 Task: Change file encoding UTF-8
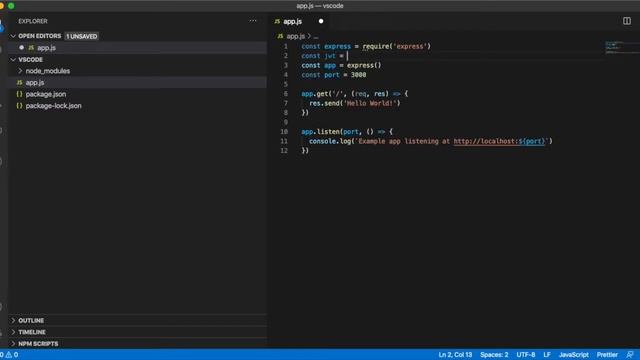coord(526,355)
